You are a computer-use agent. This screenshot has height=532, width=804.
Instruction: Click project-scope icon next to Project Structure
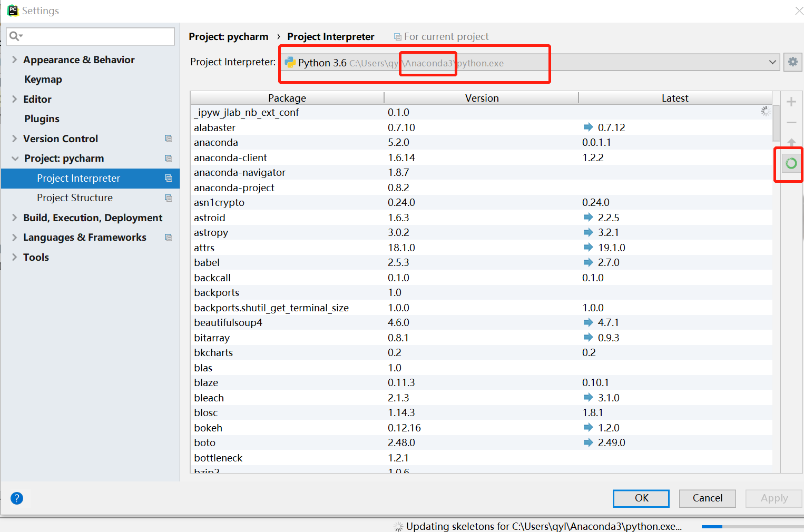[x=168, y=198]
